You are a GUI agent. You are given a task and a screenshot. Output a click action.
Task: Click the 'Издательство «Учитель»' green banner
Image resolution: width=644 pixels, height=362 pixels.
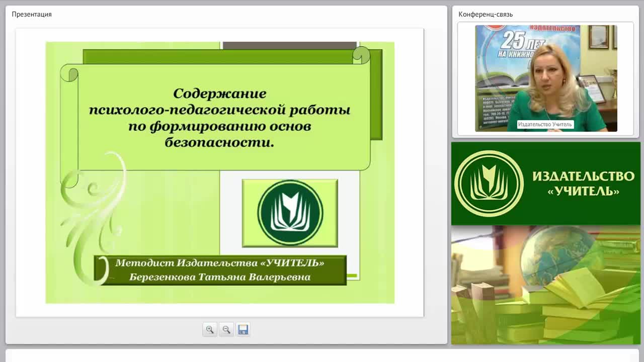tap(546, 184)
